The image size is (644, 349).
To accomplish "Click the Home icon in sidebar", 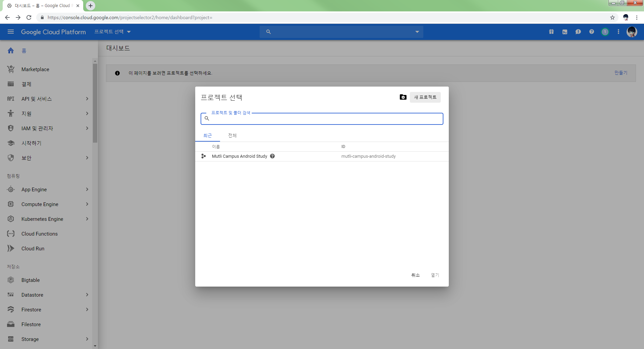I will pyautogui.click(x=11, y=50).
